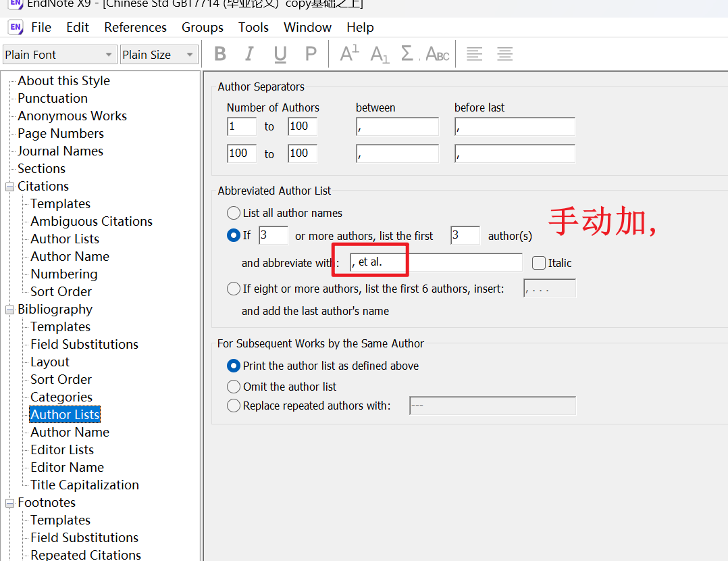
Task: Select Replace repeated authors with option
Action: tap(233, 406)
